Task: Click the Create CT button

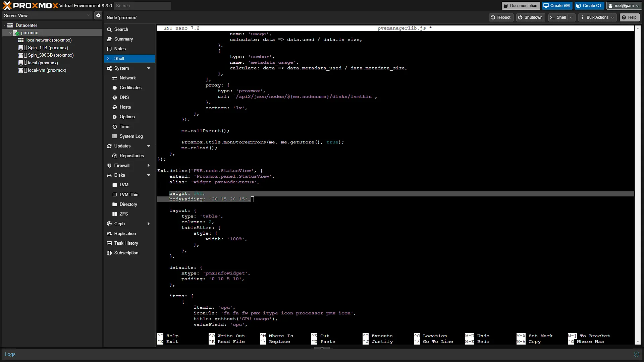Action: [x=589, y=6]
